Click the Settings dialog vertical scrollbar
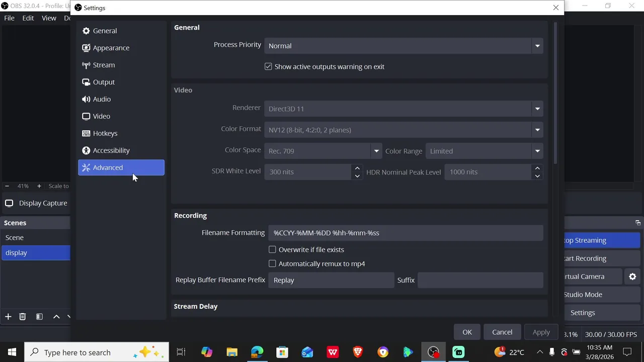This screenshot has width=644, height=362. pos(555,93)
